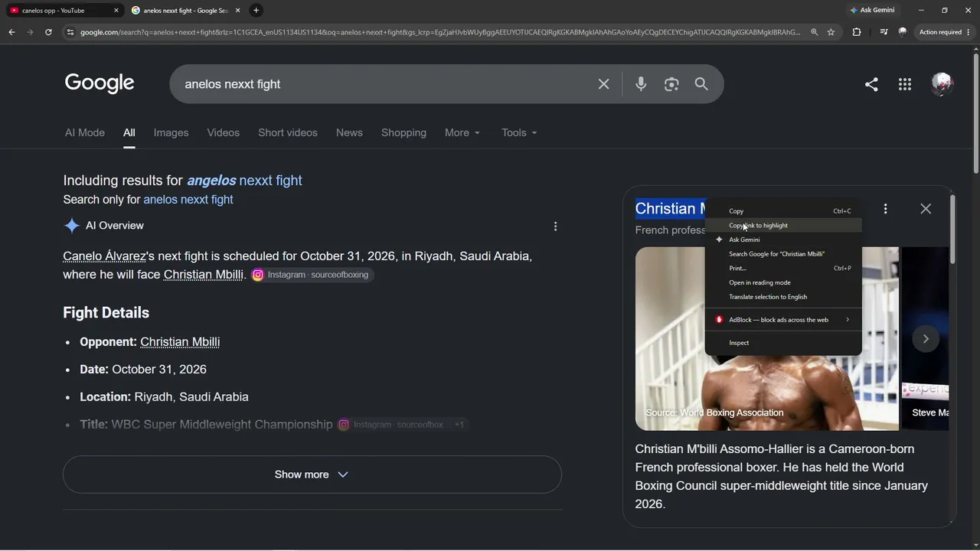Expand the Tools dropdown
980x551 pixels.
pyautogui.click(x=519, y=132)
